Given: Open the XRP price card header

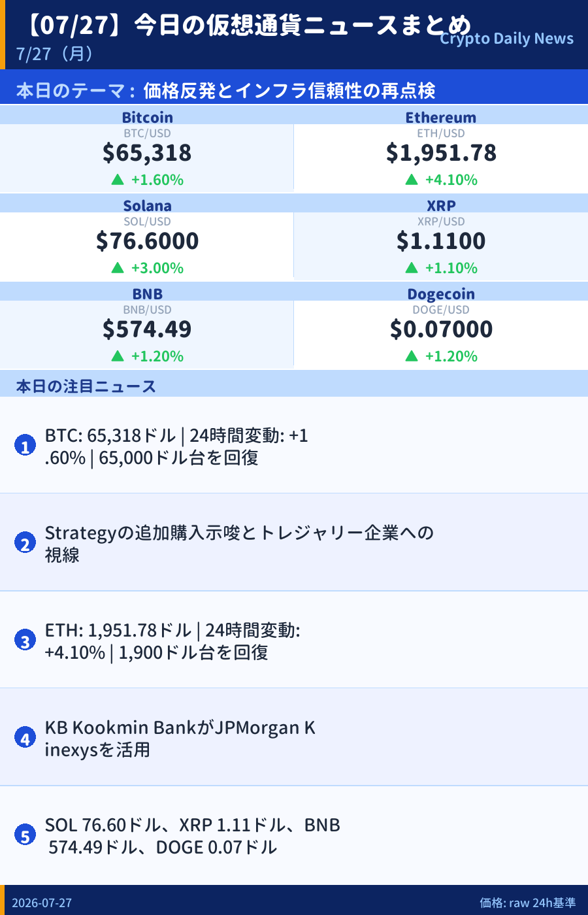Looking at the screenshot, I should 441,205.
